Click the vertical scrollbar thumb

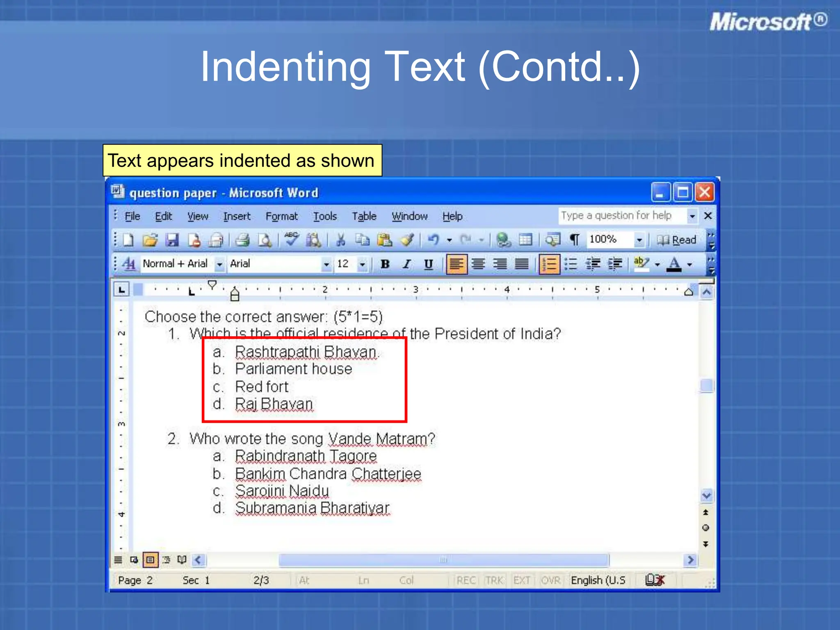point(707,386)
